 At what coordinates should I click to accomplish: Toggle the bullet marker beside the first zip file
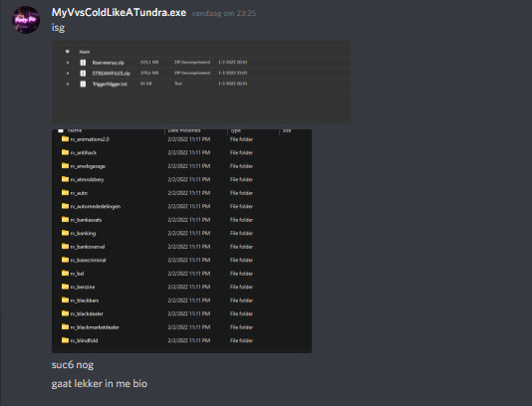click(68, 63)
